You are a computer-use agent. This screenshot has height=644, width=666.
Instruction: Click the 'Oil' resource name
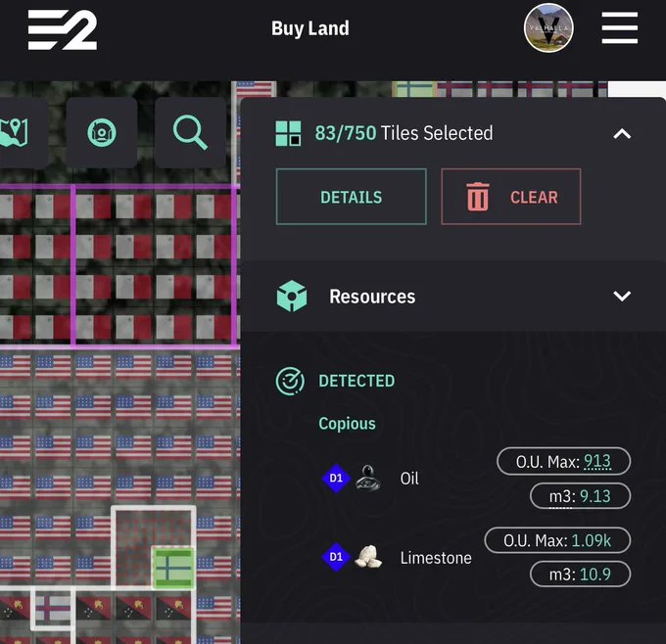409,479
